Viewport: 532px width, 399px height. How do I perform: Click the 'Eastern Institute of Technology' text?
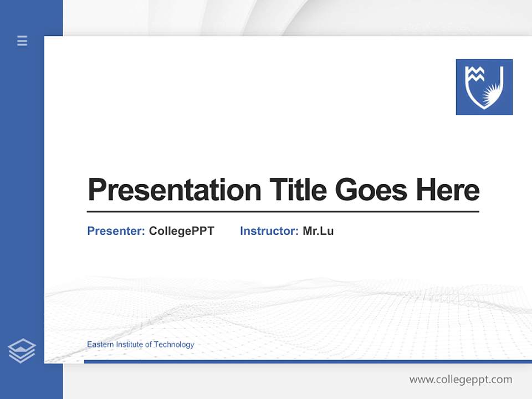pyautogui.click(x=140, y=344)
